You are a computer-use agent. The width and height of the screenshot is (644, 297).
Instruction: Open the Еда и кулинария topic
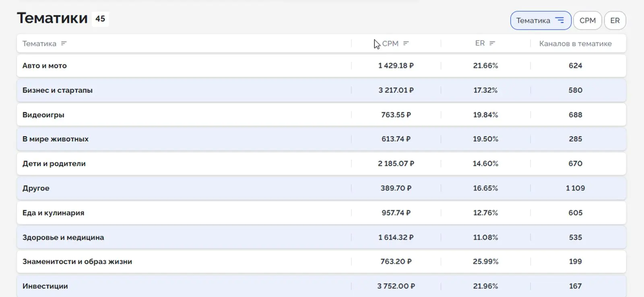coord(53,212)
